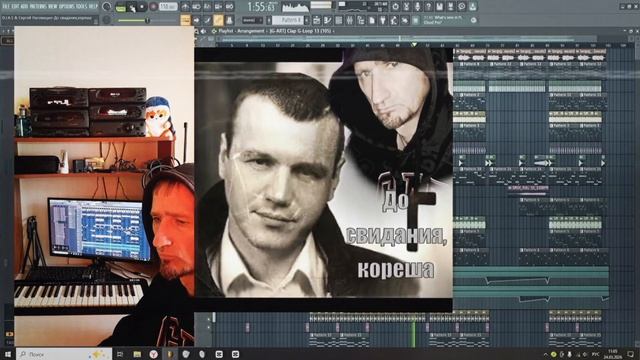The height and width of the screenshot is (360, 640).
Task: Open the ADD menu
Action: click(x=24, y=7)
